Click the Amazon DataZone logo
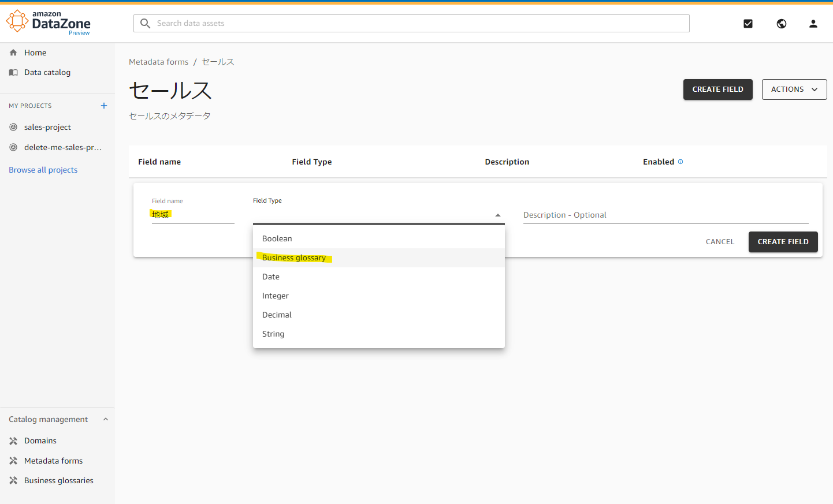Screen dimensions: 833x504 point(49,23)
